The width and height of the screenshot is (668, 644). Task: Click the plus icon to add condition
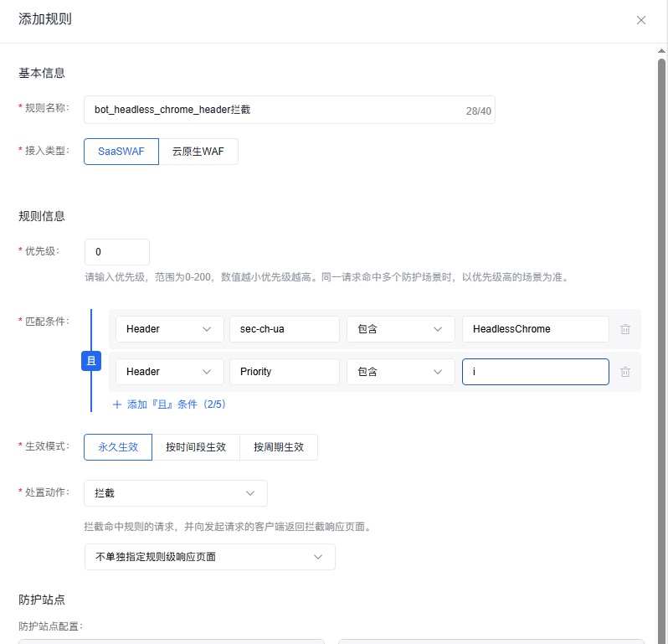coord(117,404)
